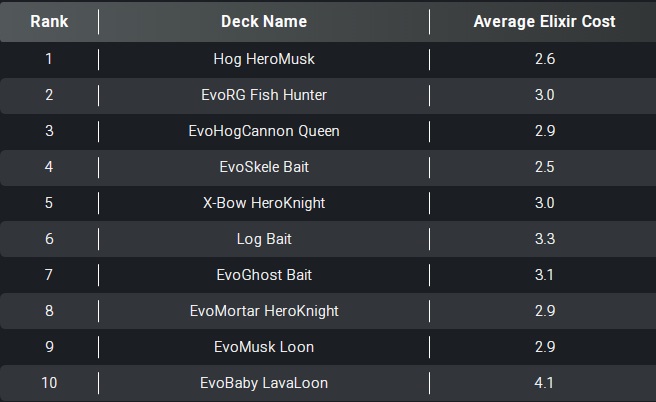Open the EvoMusk Loon deck

click(x=264, y=347)
